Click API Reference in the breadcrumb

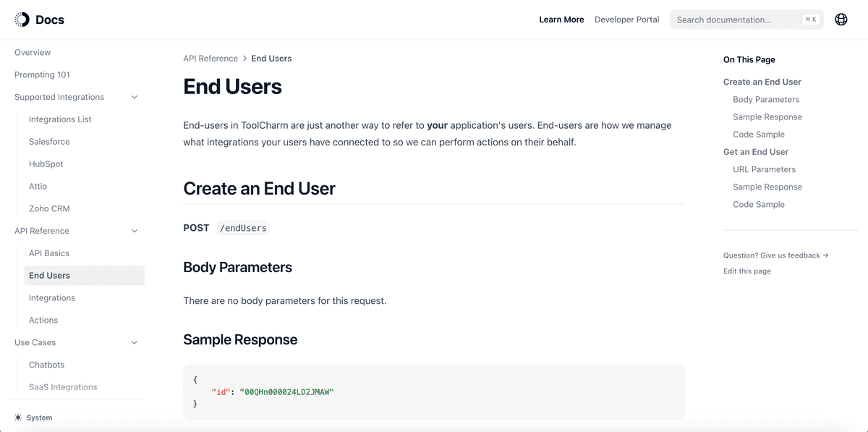210,58
